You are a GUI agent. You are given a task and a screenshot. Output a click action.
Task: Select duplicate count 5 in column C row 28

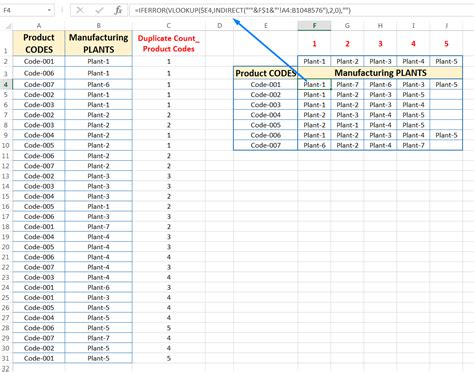[169, 328]
